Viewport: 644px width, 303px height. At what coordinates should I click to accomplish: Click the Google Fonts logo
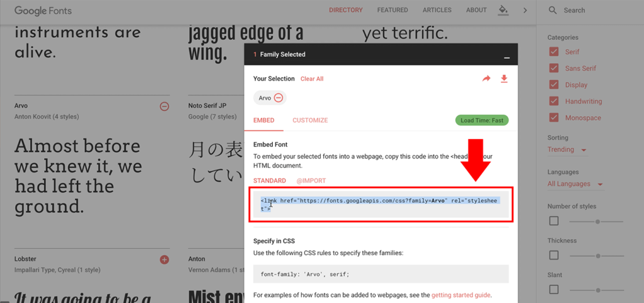[x=43, y=10]
